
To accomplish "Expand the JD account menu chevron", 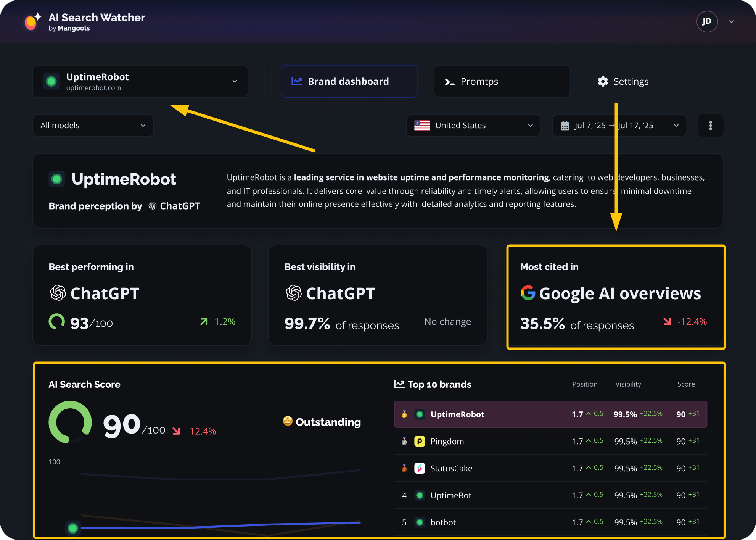I will click(x=732, y=21).
